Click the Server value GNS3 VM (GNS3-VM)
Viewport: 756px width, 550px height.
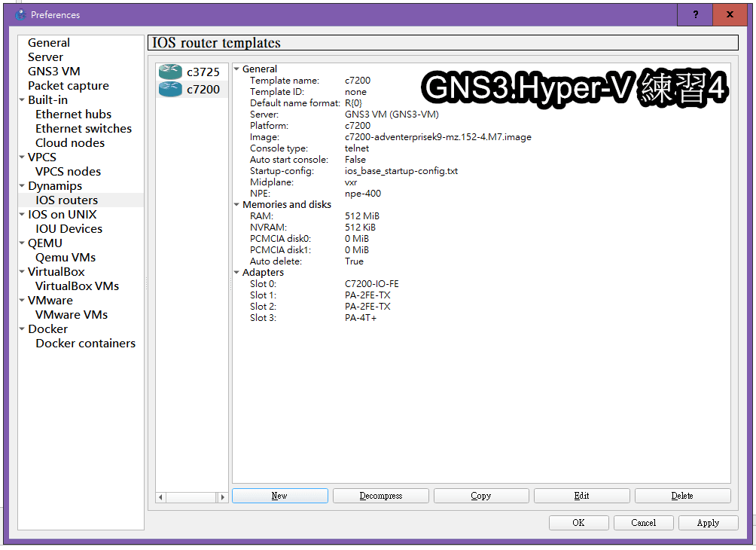[392, 115]
